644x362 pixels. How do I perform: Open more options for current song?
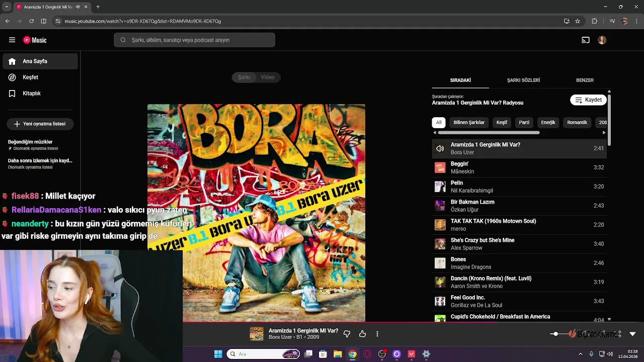[377, 334]
